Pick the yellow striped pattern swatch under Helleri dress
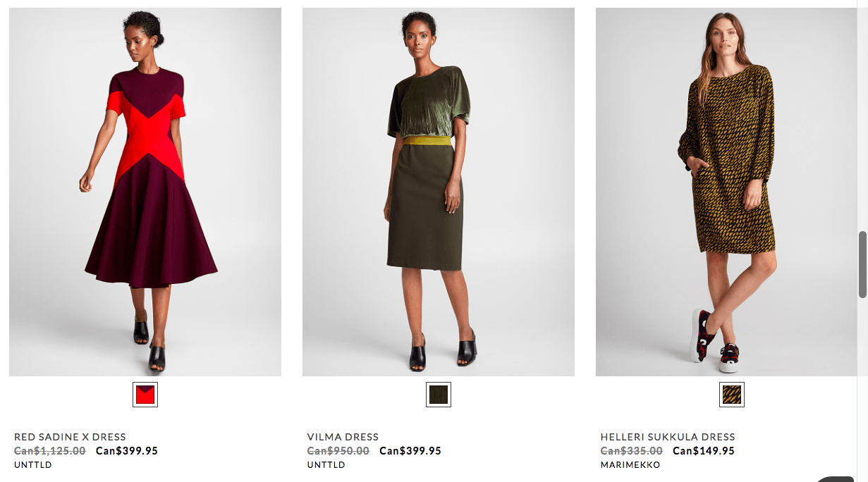 click(x=732, y=395)
